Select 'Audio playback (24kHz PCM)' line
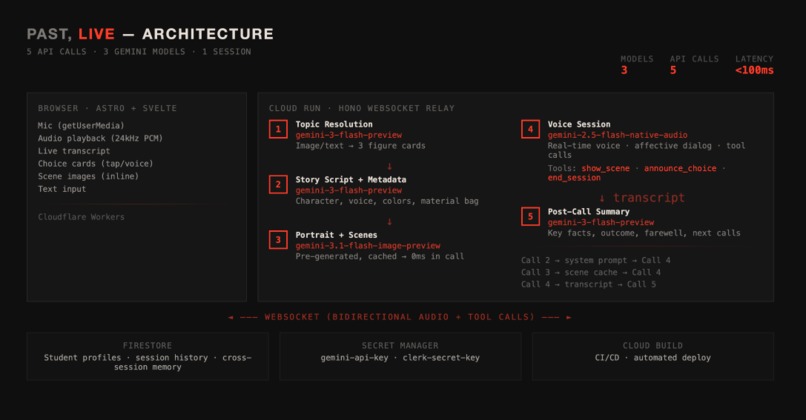806x420 pixels. (100, 138)
